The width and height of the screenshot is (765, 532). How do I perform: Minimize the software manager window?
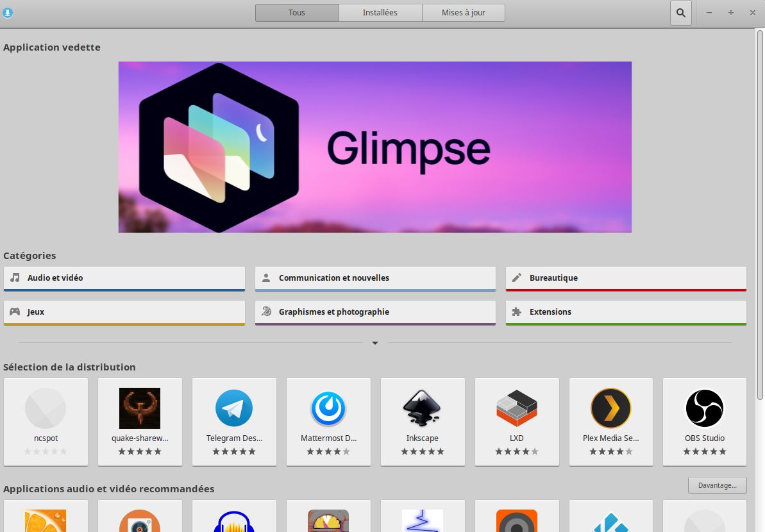[709, 13]
